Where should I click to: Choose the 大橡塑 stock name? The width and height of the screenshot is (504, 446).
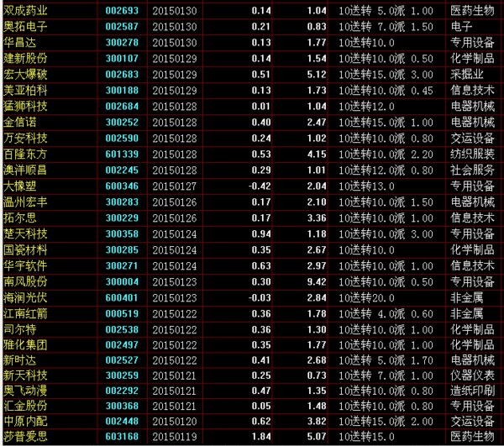[20, 186]
